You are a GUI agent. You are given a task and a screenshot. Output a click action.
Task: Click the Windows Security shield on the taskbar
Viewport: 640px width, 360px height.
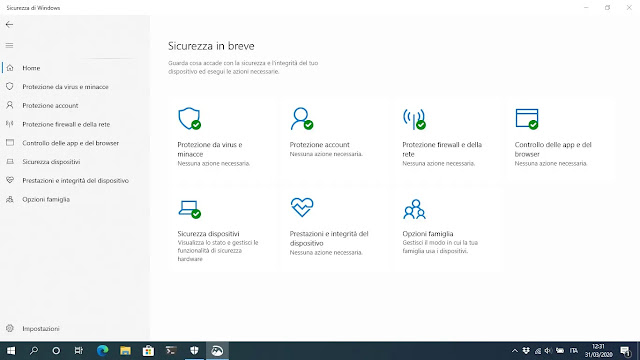pos(194,351)
